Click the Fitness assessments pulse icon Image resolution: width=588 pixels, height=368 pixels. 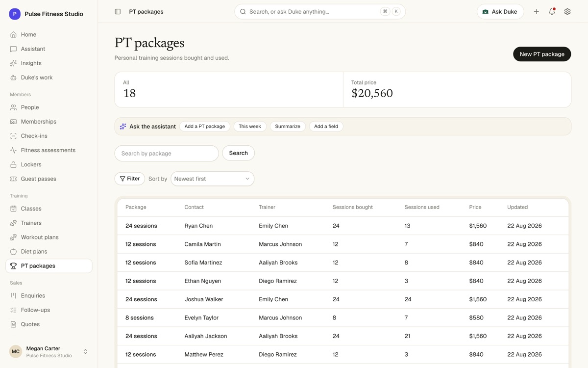[x=13, y=150]
